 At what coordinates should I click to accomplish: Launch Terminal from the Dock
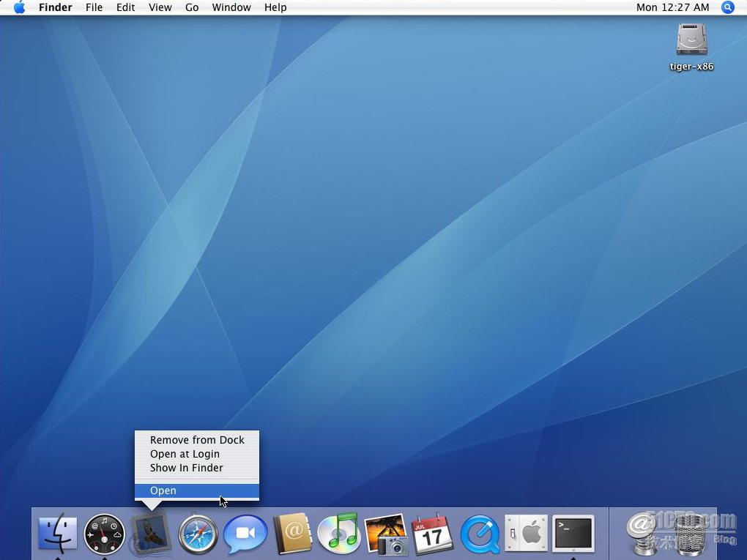click(573, 534)
